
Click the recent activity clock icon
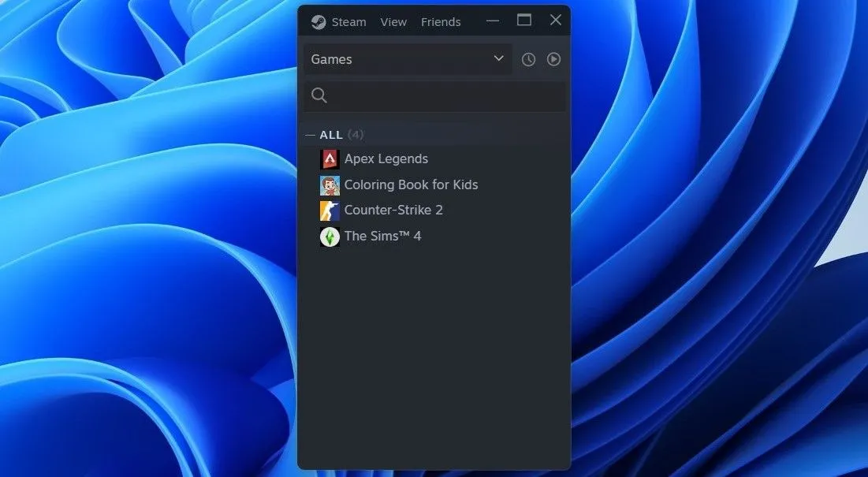click(x=529, y=59)
